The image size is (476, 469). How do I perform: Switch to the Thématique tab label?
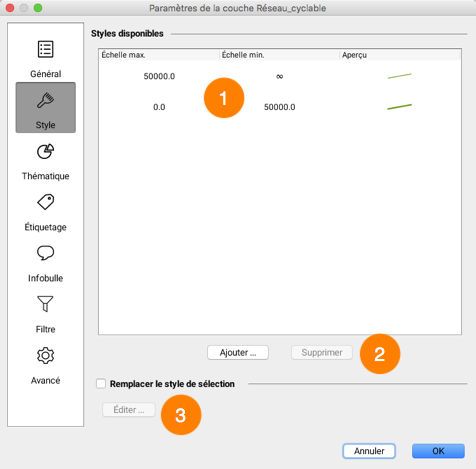[x=46, y=176]
